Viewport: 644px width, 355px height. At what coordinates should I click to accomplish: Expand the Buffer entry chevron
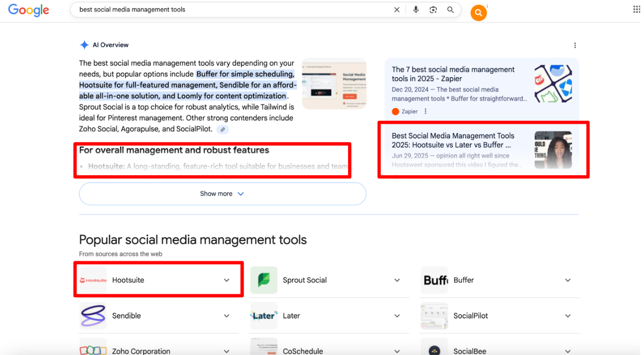coord(567,280)
